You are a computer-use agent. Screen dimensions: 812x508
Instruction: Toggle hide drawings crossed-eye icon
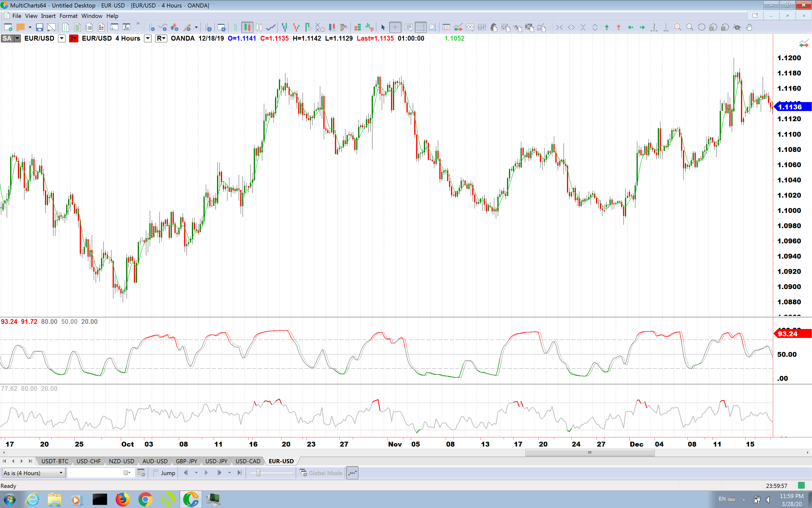pos(737,28)
